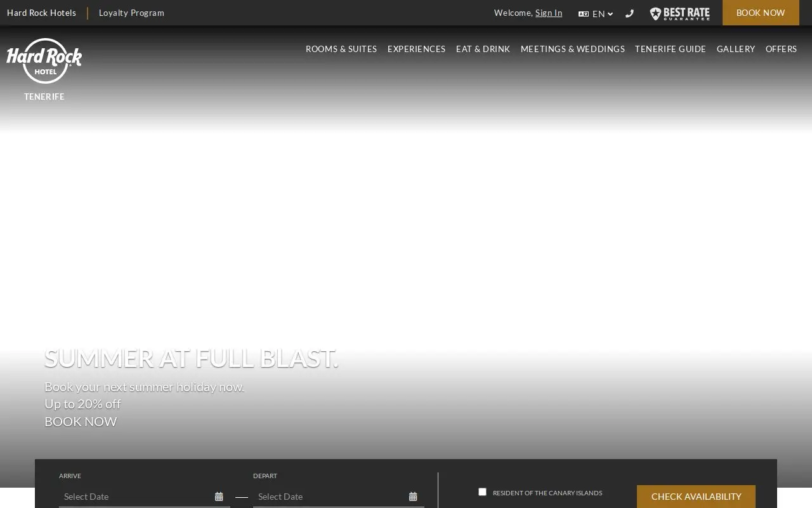Click 'Book your next summer holiday now.' text
Image resolution: width=812 pixels, height=508 pixels.
(x=144, y=387)
